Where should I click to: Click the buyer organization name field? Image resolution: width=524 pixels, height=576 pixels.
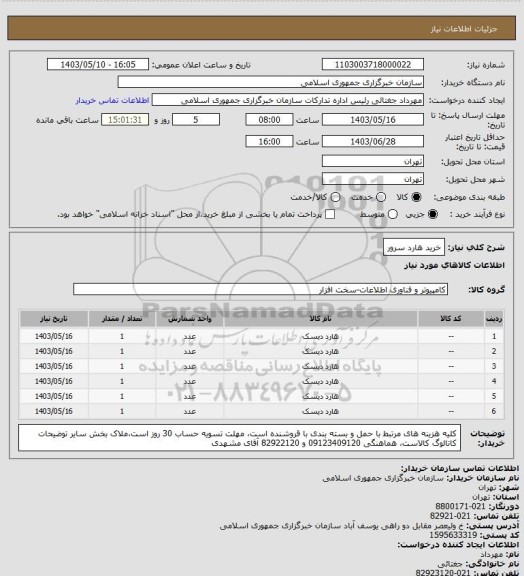click(270, 82)
